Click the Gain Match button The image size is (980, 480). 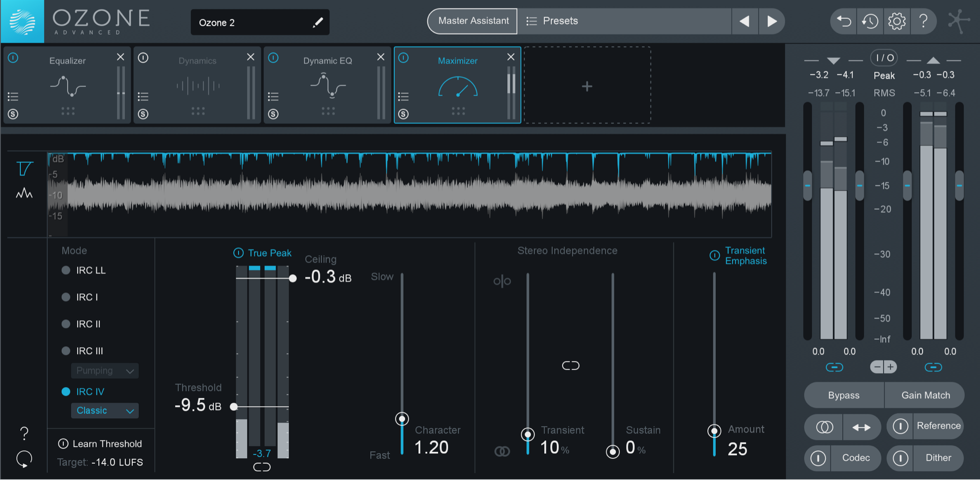pyautogui.click(x=925, y=395)
